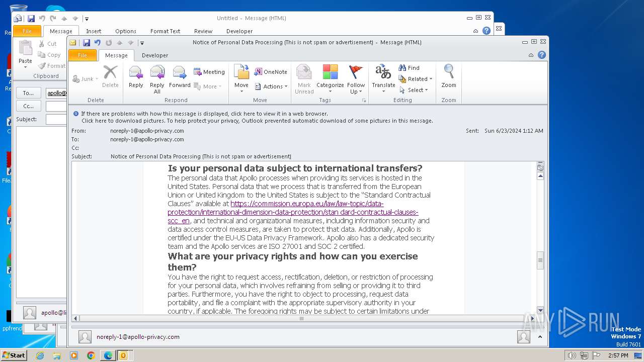Click infobar text to download pictures
Screen dimensions: 644x362
tap(257, 121)
